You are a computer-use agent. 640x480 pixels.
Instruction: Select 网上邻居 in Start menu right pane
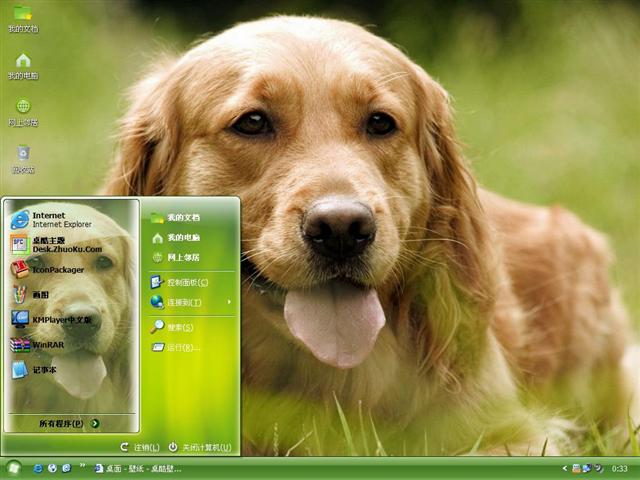tap(175, 258)
